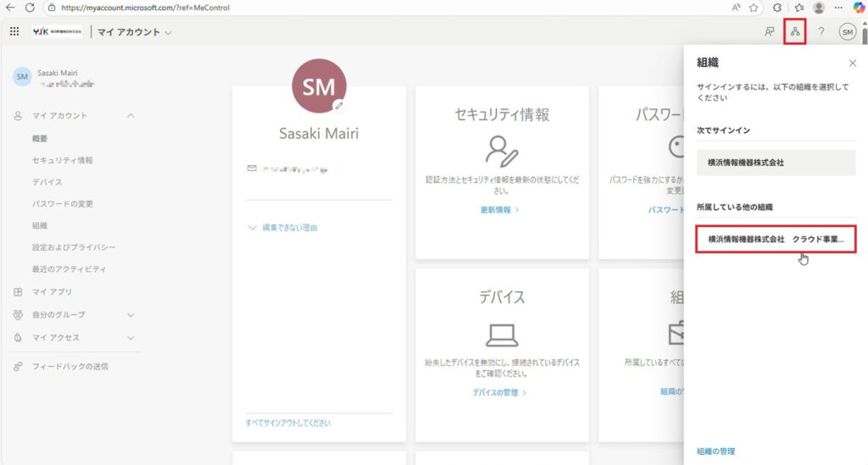Click the デバイスの管理 link
Image resolution: width=868 pixels, height=465 pixels.
tap(499, 393)
